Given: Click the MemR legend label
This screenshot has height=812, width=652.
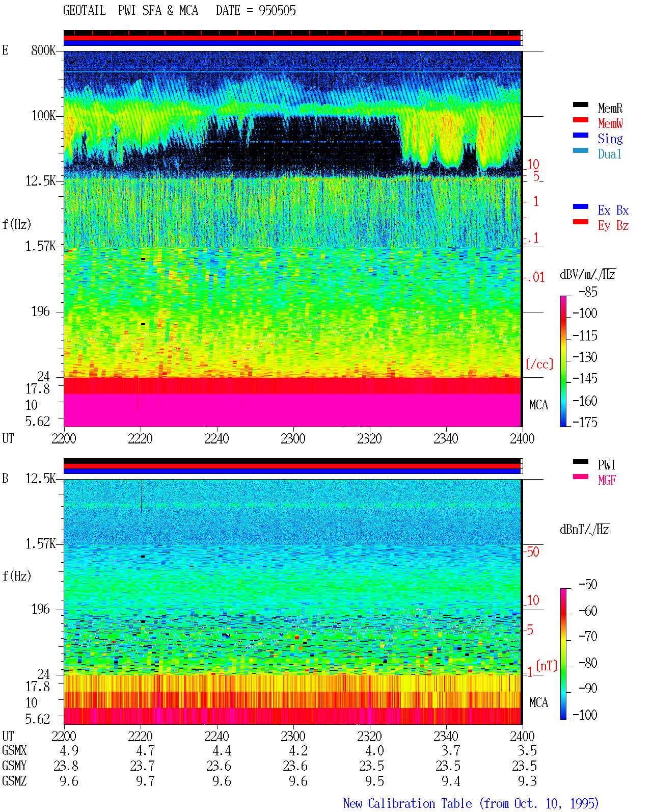Looking at the screenshot, I should click(610, 108).
